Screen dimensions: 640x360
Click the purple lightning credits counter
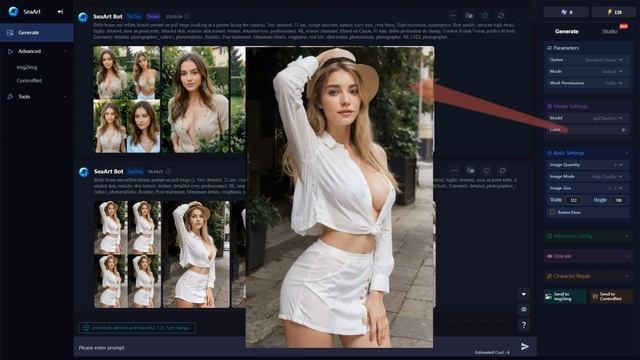566,12
